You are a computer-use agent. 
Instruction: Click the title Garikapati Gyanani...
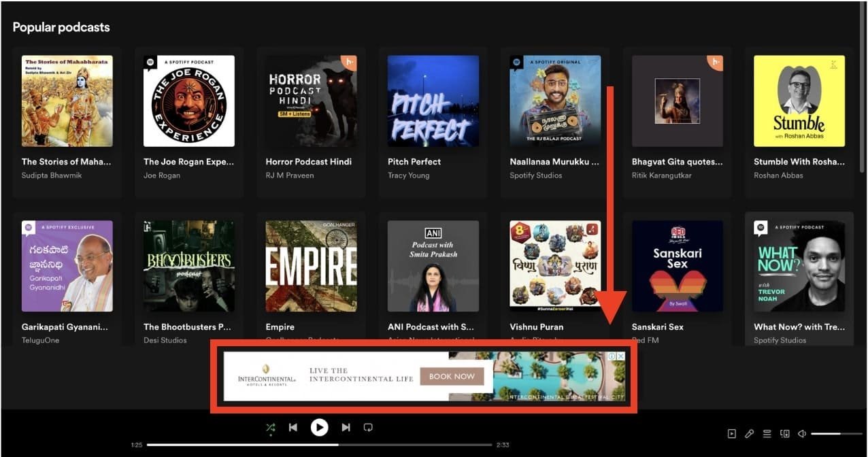65,327
